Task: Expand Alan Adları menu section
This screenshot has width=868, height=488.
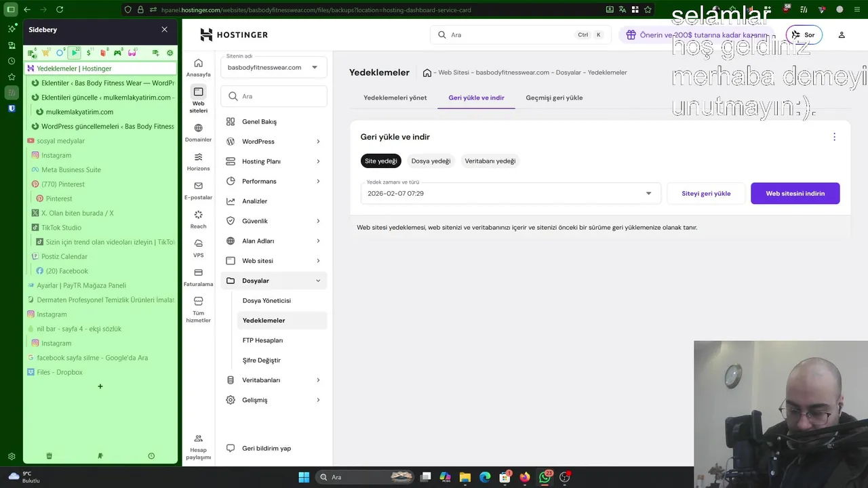Action: click(x=275, y=241)
